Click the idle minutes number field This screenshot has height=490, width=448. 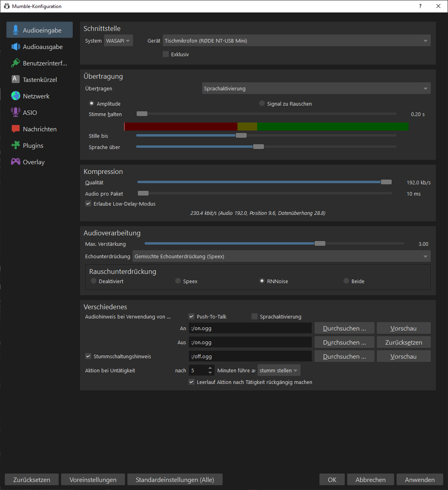(198, 370)
